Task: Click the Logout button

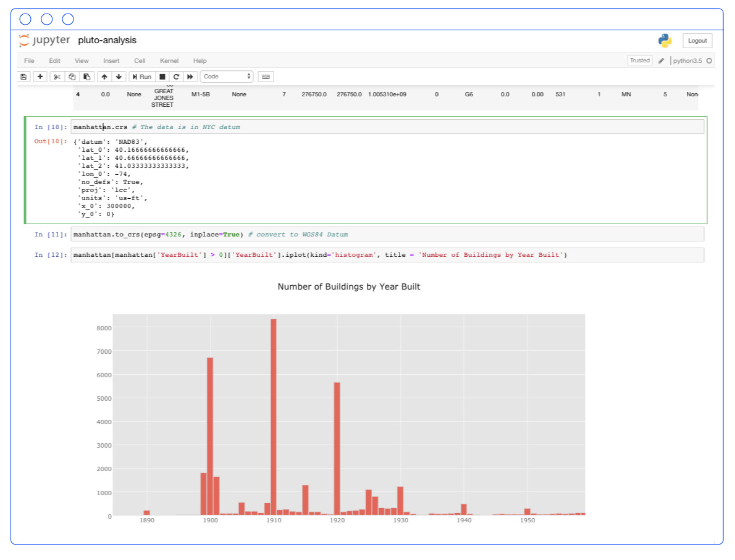Action: (697, 41)
